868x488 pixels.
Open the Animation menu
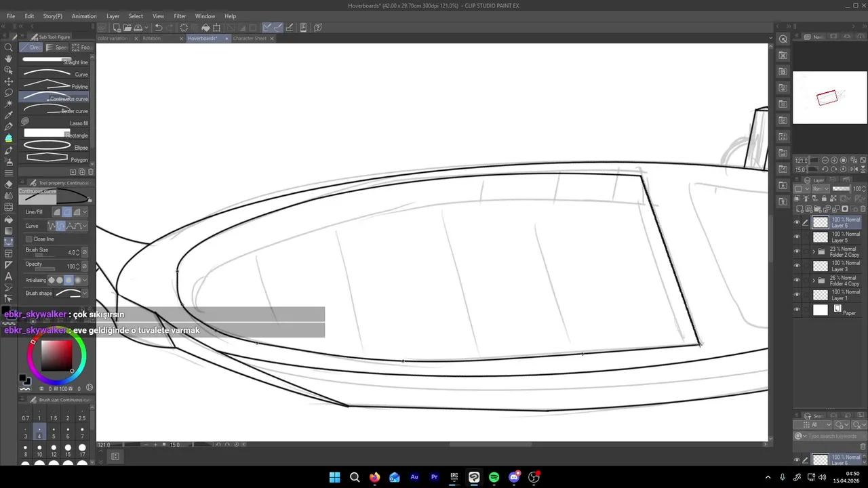coord(84,16)
